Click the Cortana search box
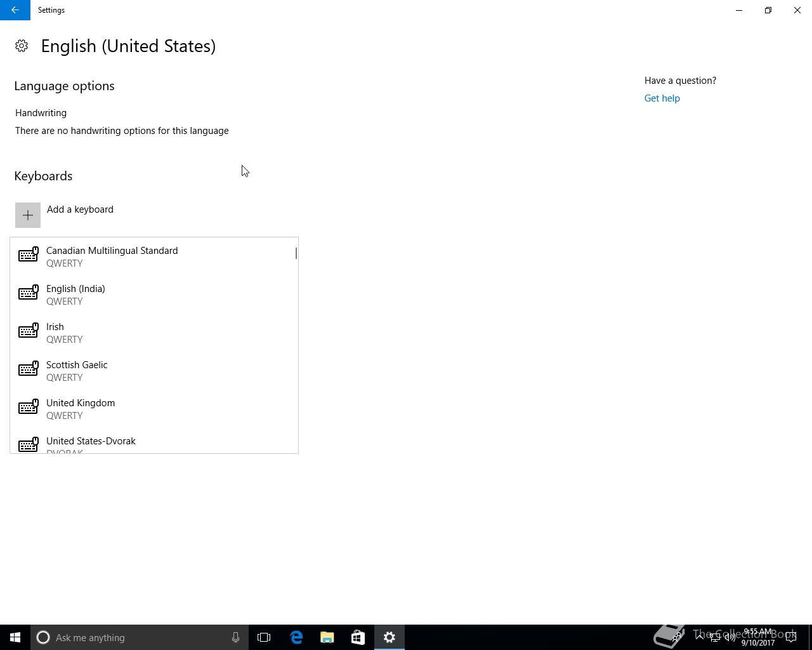This screenshot has height=650, width=812. 139,637
